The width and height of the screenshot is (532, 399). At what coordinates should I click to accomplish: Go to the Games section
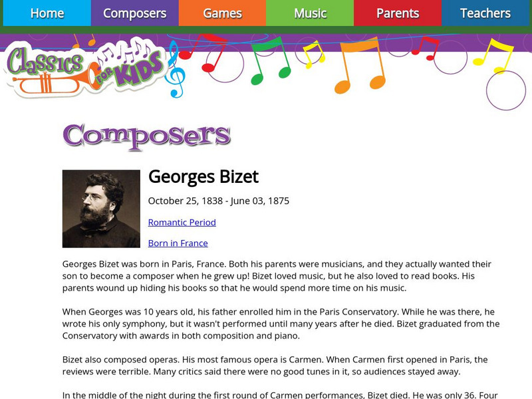click(222, 13)
